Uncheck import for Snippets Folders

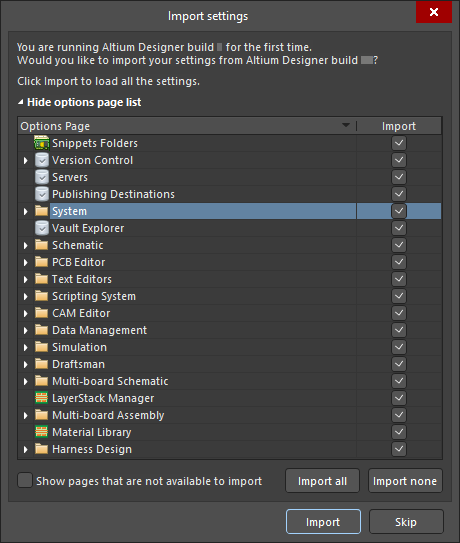coord(399,143)
